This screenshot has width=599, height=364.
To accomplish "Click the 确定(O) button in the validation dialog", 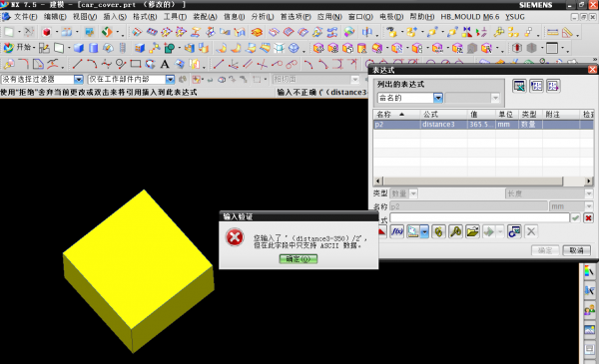I will click(x=299, y=259).
